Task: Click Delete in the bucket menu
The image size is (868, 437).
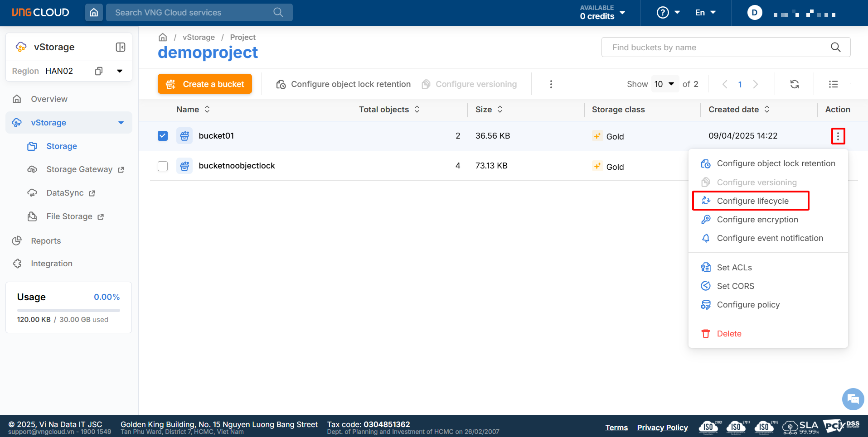Action: tap(729, 334)
